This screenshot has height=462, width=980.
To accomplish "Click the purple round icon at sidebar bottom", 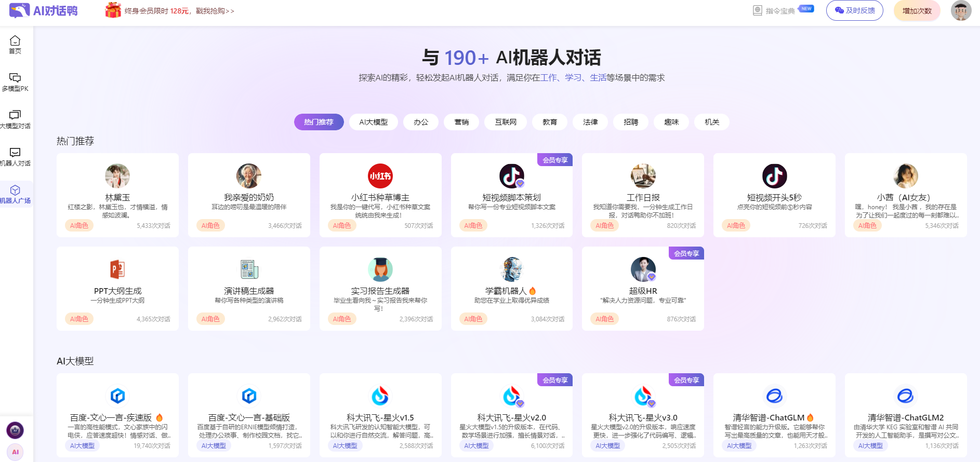I will 15,430.
